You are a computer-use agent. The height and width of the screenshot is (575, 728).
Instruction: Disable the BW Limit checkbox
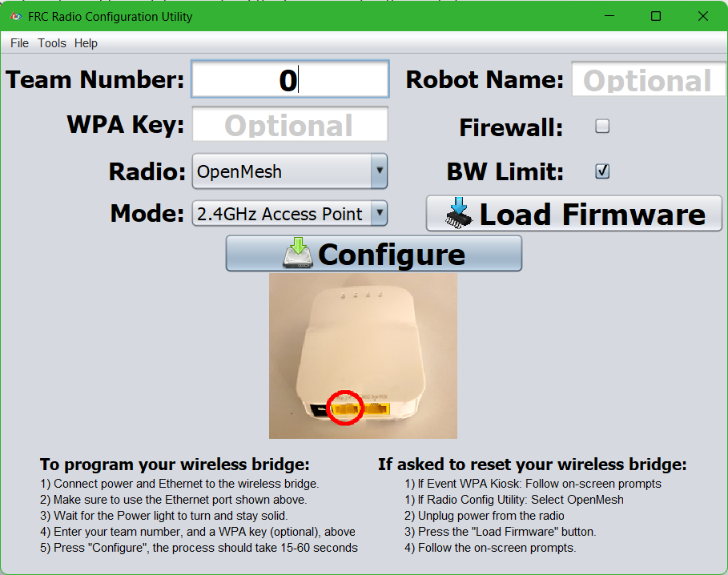point(601,171)
